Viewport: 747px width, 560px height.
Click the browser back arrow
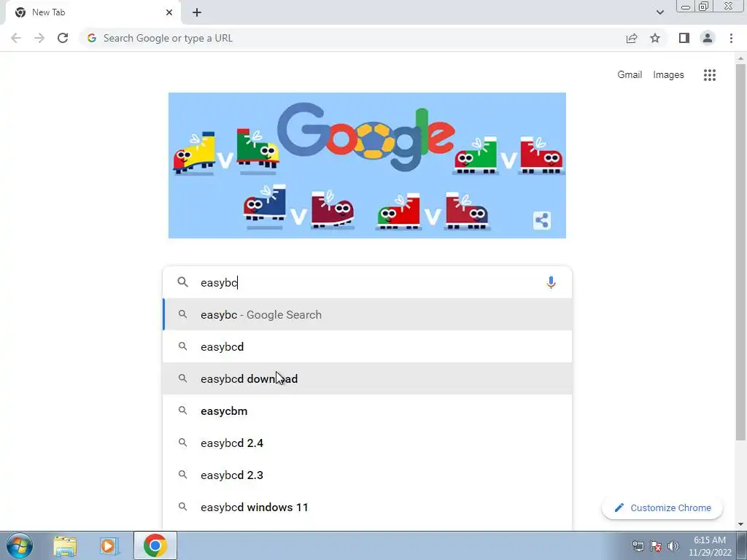[x=16, y=38]
